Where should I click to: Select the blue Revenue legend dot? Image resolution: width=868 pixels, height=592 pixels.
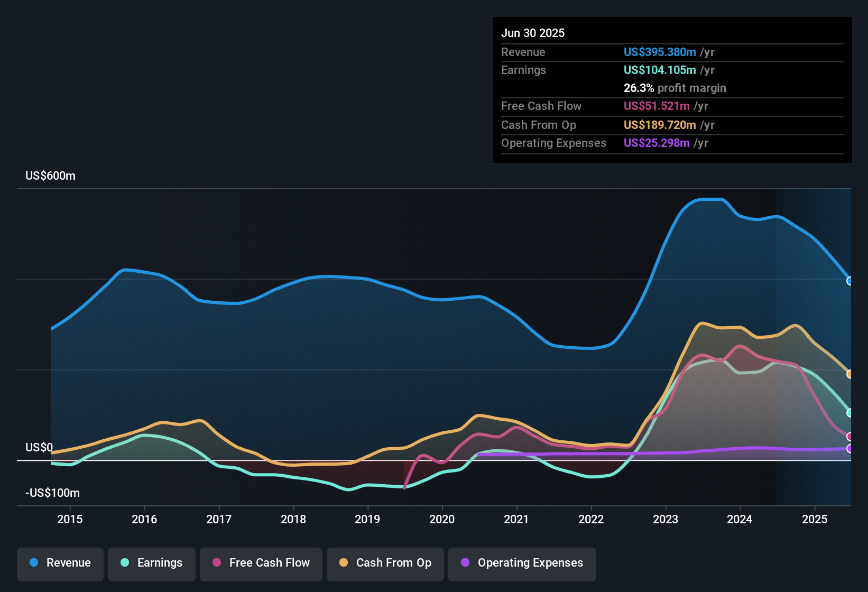tap(33, 563)
